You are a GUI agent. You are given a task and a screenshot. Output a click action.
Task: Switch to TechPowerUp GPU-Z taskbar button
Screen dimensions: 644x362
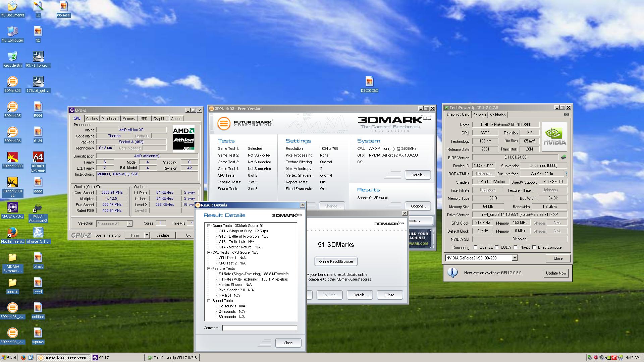[x=172, y=358]
